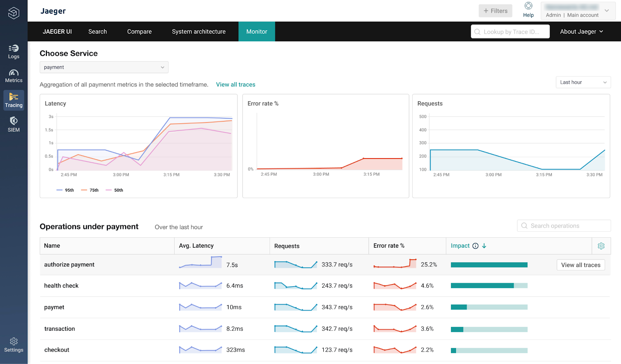Select the Monitor tab
621x364 pixels.
point(257,32)
